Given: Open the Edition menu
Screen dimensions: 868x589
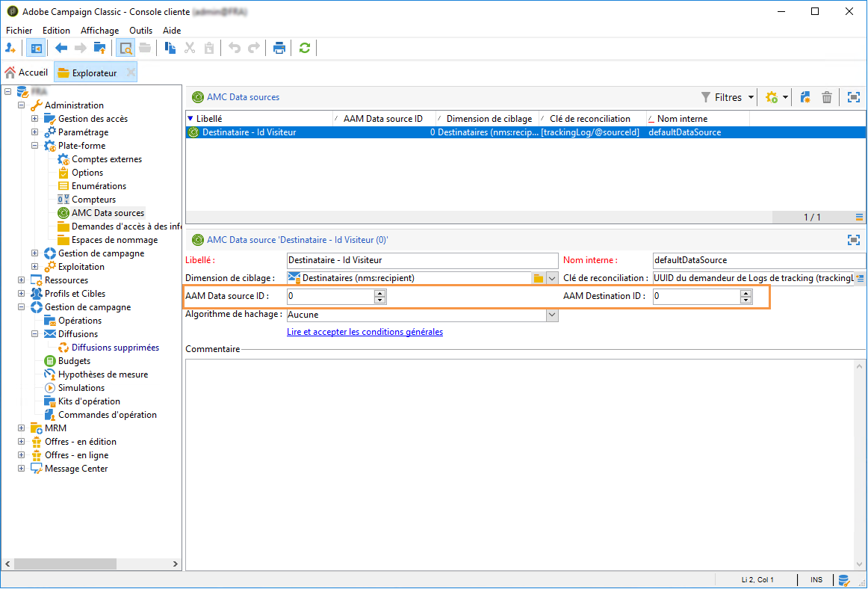Looking at the screenshot, I should pyautogui.click(x=57, y=31).
